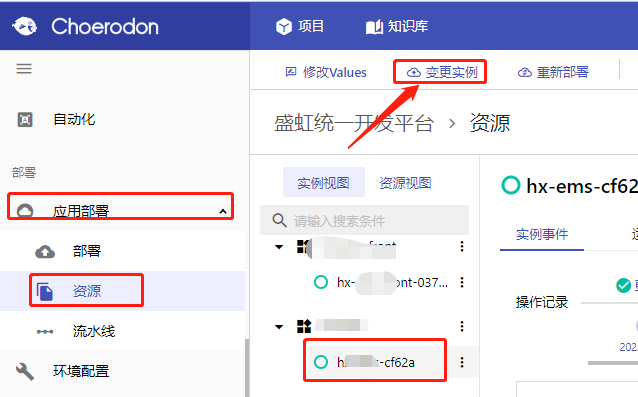638x397 pixels.
Task: Click the 修改Values edit icon
Action: pos(291,72)
